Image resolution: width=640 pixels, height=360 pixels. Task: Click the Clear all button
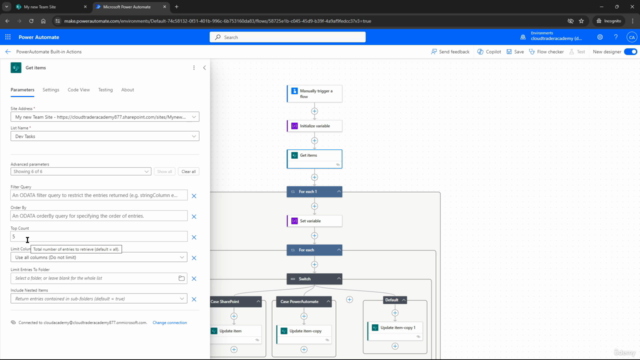pyautogui.click(x=189, y=171)
